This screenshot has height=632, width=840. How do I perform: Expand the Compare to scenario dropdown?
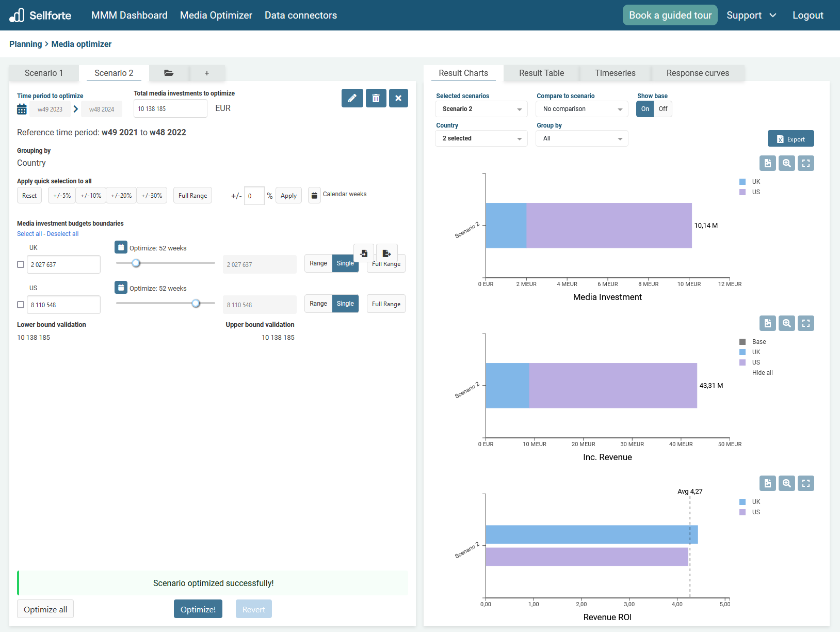click(x=581, y=109)
